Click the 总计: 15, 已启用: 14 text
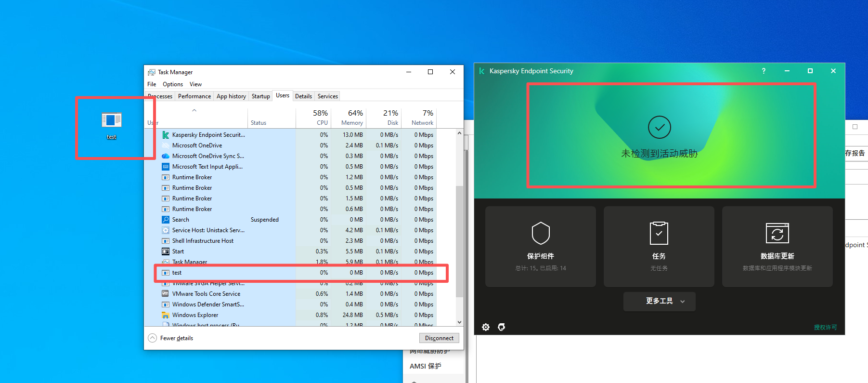The width and height of the screenshot is (868, 383). (541, 268)
